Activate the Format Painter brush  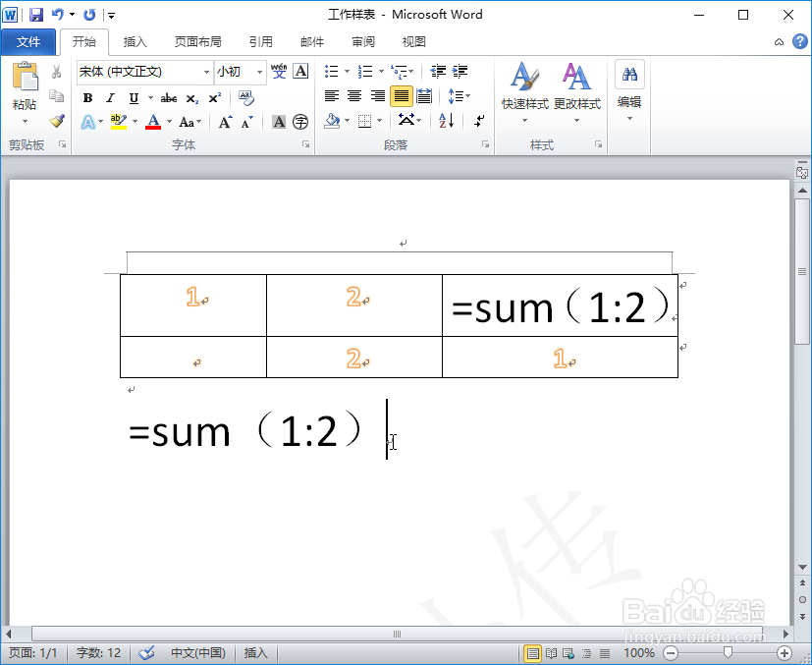coord(56,121)
